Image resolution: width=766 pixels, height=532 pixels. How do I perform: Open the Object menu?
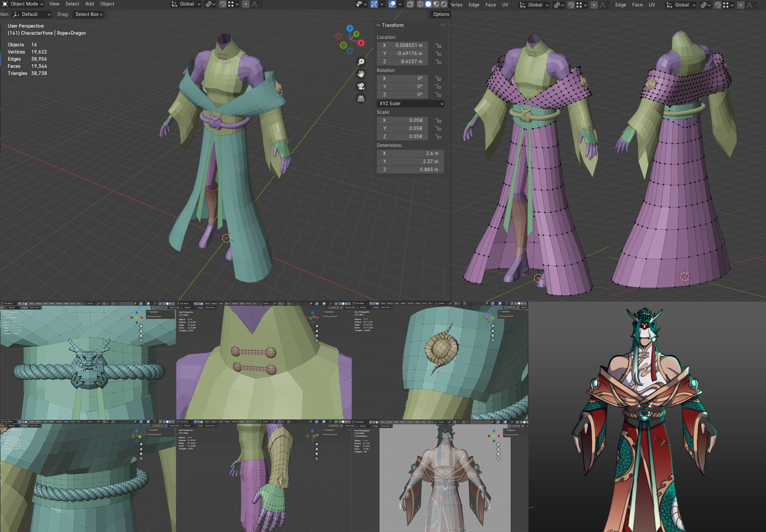[107, 4]
